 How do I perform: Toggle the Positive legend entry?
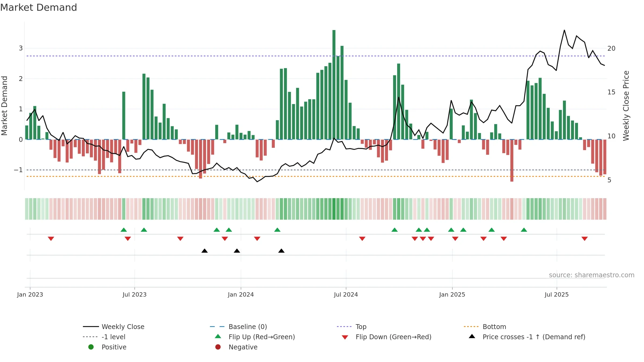(x=107, y=347)
